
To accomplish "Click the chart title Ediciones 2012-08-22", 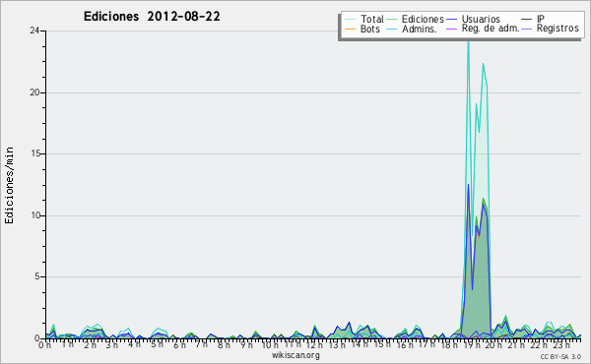I will (x=152, y=17).
